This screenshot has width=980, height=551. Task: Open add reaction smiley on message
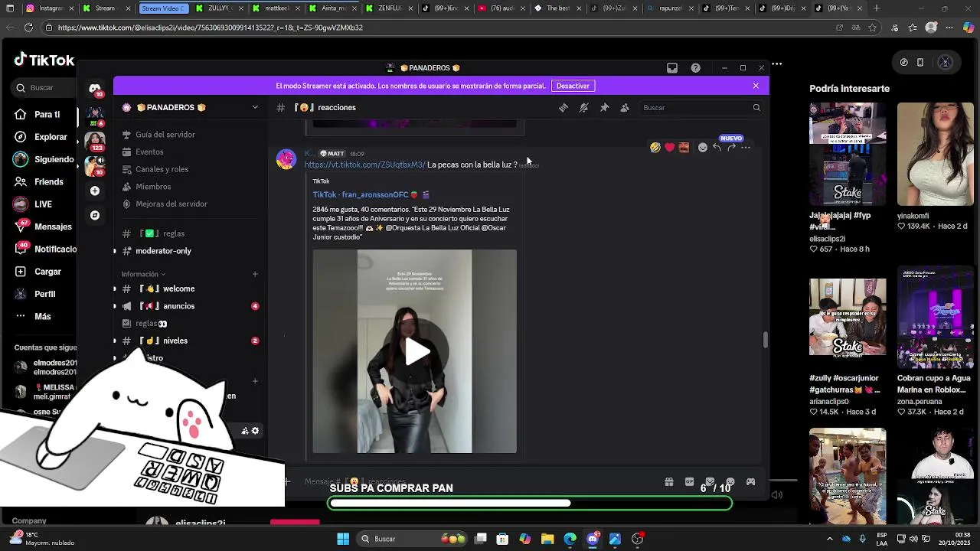[703, 148]
